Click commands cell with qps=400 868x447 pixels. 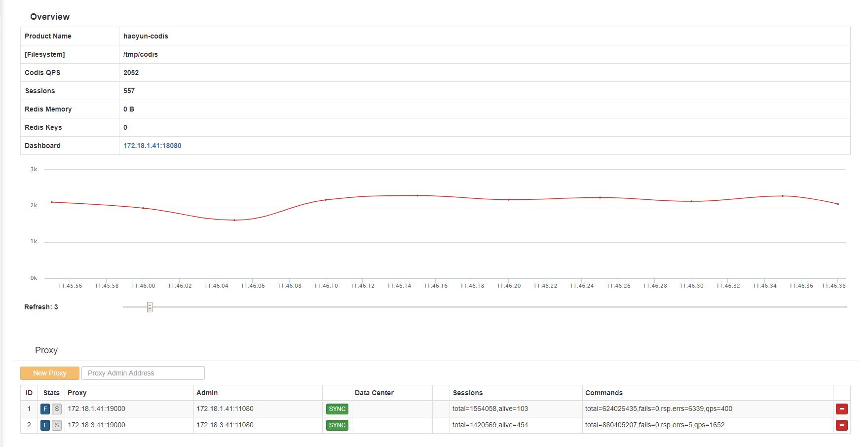click(x=659, y=409)
